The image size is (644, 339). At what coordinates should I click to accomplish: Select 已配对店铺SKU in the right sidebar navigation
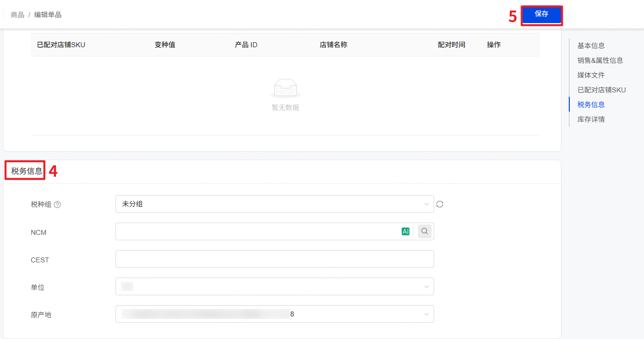tap(601, 90)
